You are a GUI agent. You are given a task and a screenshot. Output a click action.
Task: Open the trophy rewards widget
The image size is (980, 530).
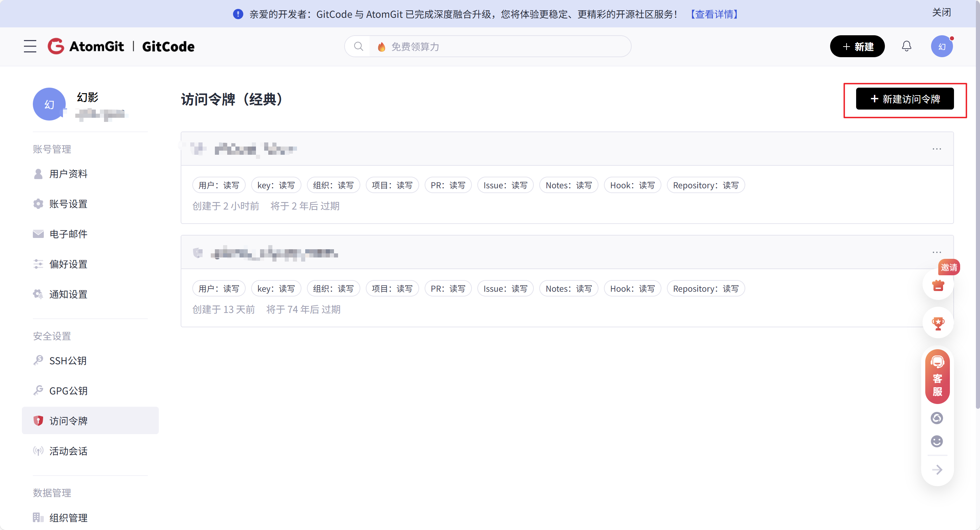(x=938, y=323)
